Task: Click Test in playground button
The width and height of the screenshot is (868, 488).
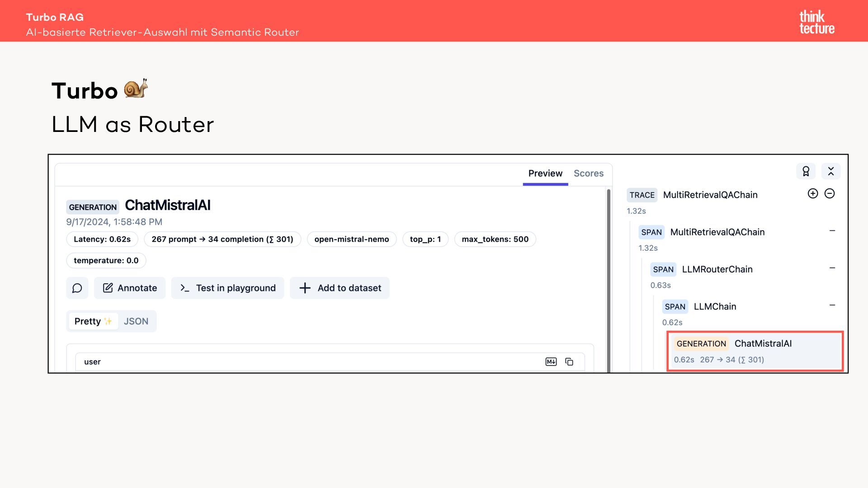Action: pos(227,288)
